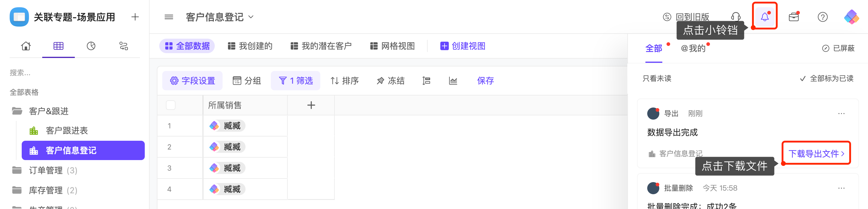
Task: Open 分组 grouping options
Action: 247,81
